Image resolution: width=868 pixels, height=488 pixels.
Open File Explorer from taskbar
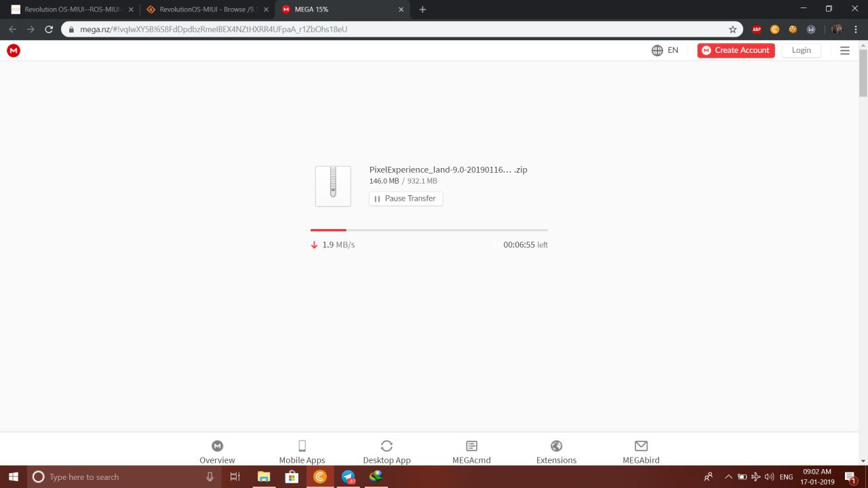[264, 476]
